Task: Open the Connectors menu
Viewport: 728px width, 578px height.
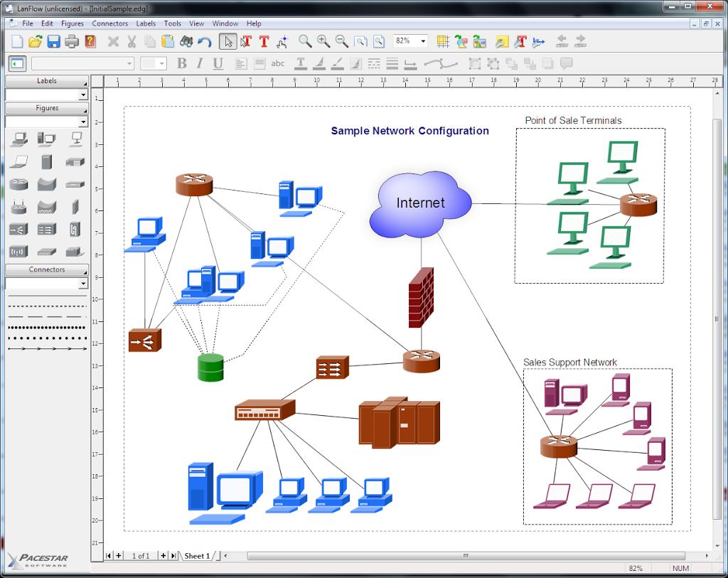Action: pos(109,23)
